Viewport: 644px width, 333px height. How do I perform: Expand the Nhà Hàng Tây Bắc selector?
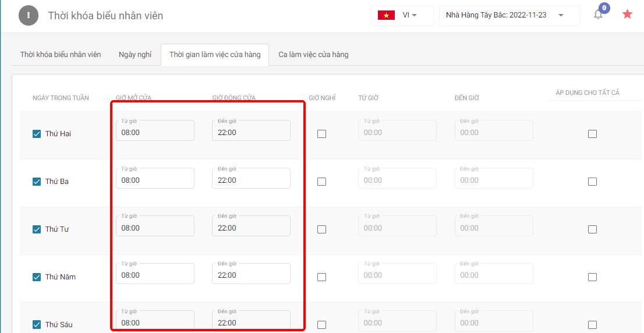[509, 15]
